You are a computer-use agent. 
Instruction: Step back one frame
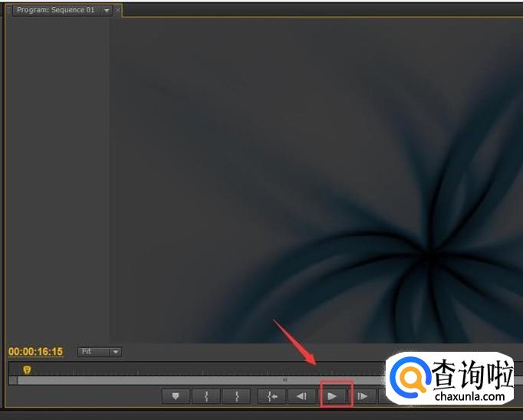[301, 396]
